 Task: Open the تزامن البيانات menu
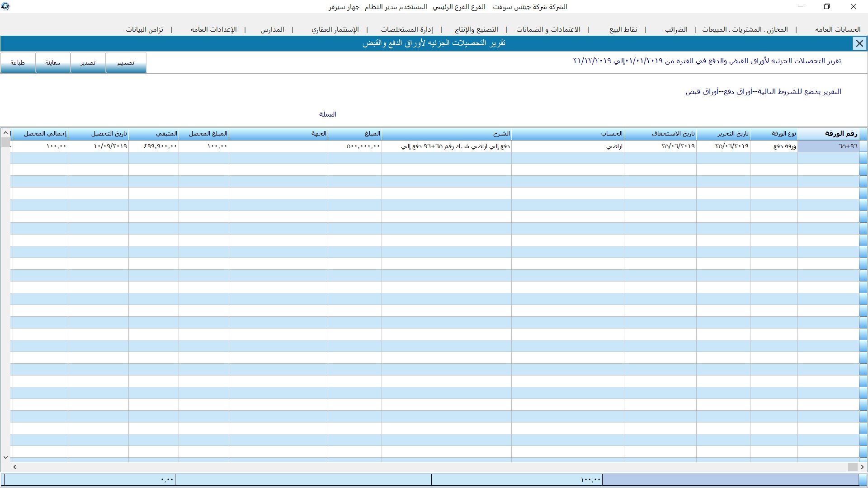[145, 29]
